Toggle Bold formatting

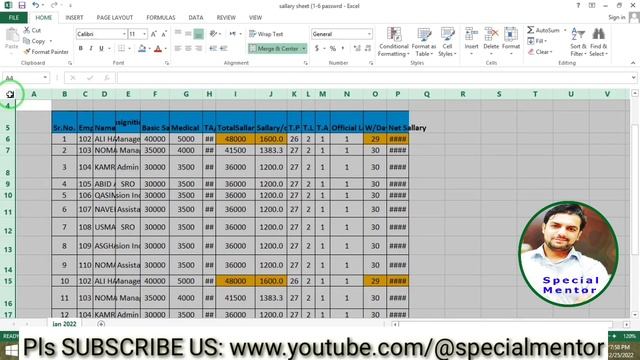(81, 49)
